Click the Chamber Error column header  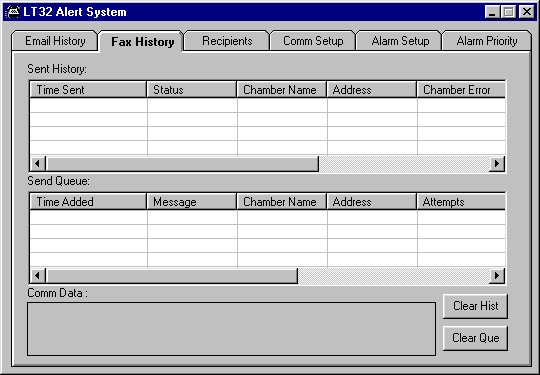pos(461,90)
